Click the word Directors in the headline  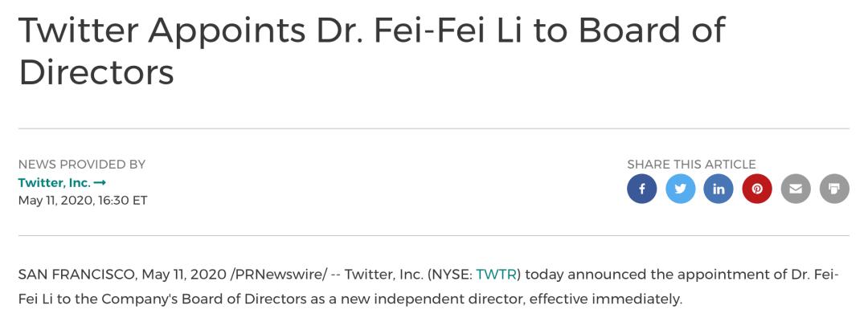[x=96, y=72]
